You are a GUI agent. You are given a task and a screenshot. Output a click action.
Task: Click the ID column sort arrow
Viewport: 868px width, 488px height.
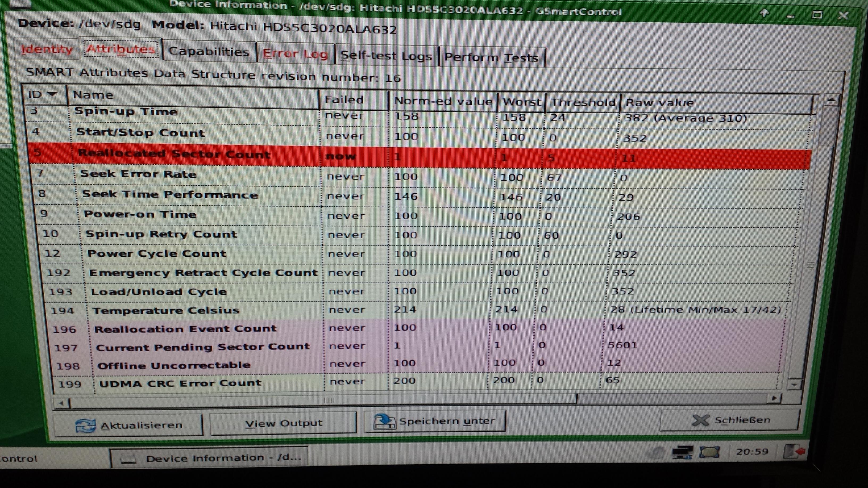(52, 94)
